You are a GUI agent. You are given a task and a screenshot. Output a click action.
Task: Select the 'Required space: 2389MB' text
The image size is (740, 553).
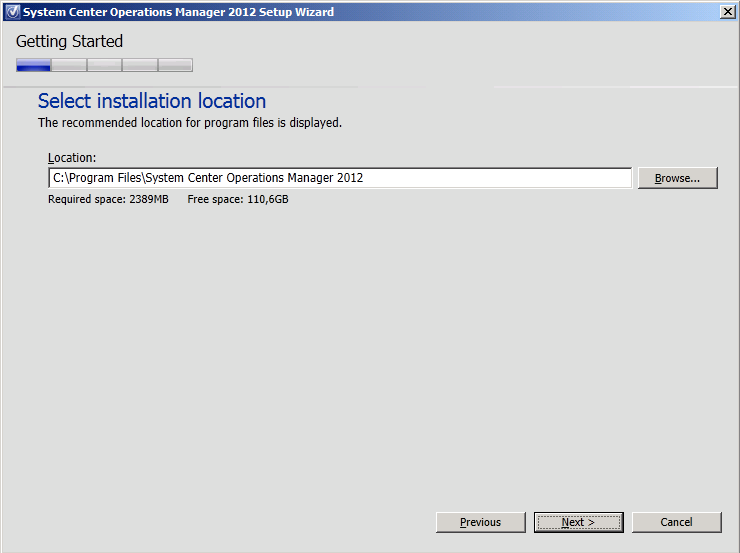point(108,199)
